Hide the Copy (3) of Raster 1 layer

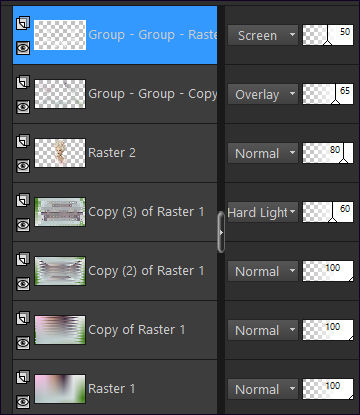(x=23, y=225)
